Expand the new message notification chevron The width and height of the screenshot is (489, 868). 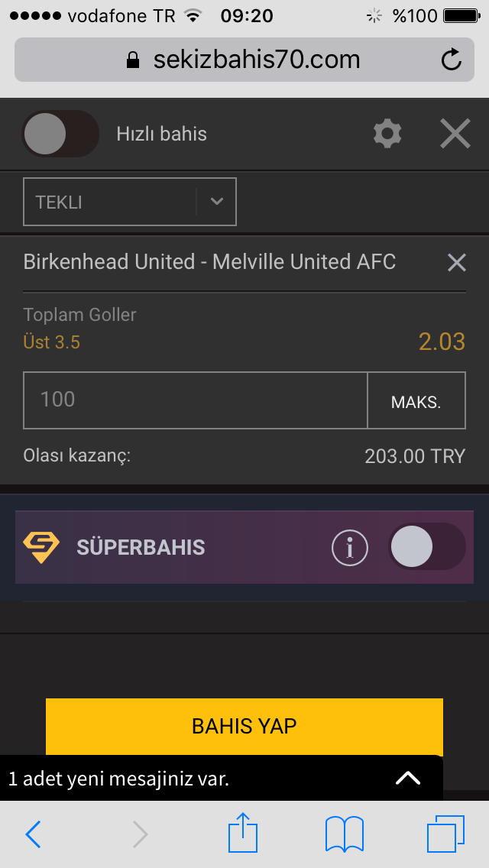point(408,779)
